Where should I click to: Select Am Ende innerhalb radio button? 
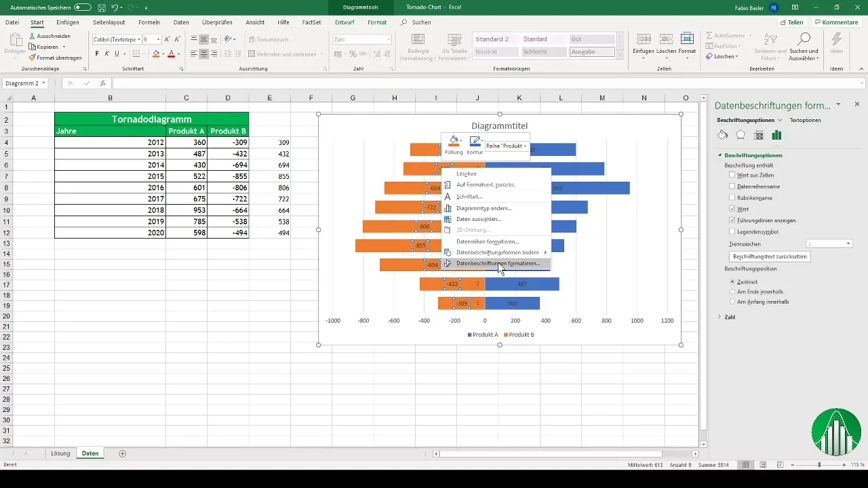coord(732,291)
